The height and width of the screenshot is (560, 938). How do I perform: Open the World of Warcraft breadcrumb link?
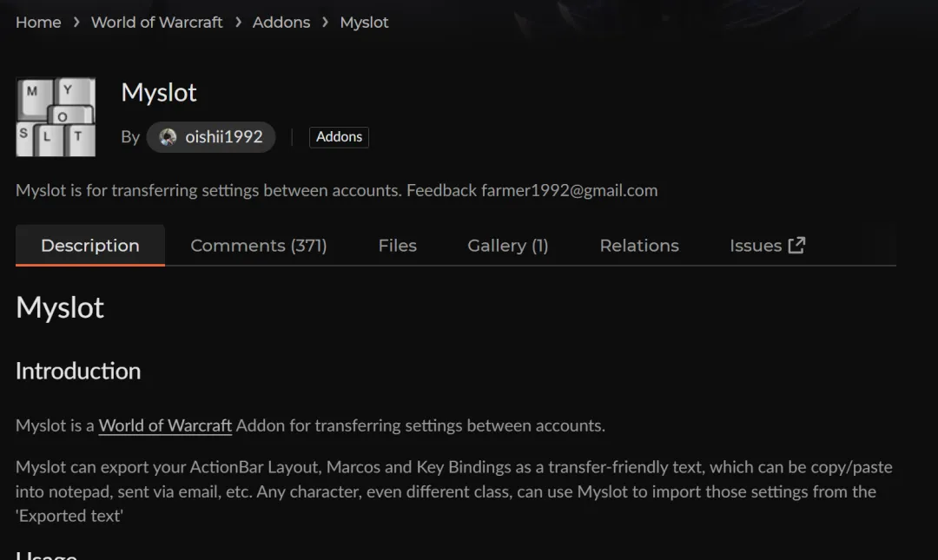pyautogui.click(x=157, y=23)
